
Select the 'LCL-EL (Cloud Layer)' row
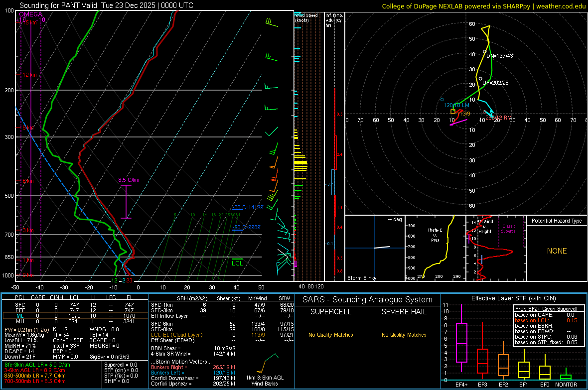[x=222, y=335]
